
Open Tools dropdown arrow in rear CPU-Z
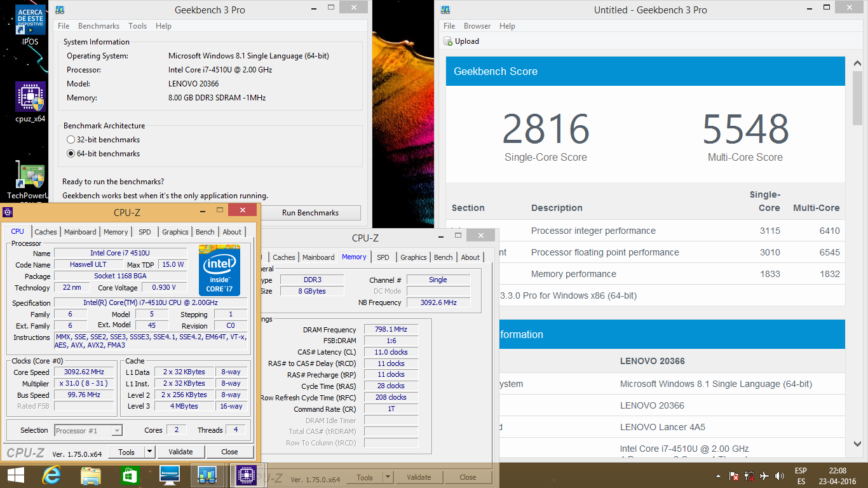(388, 477)
